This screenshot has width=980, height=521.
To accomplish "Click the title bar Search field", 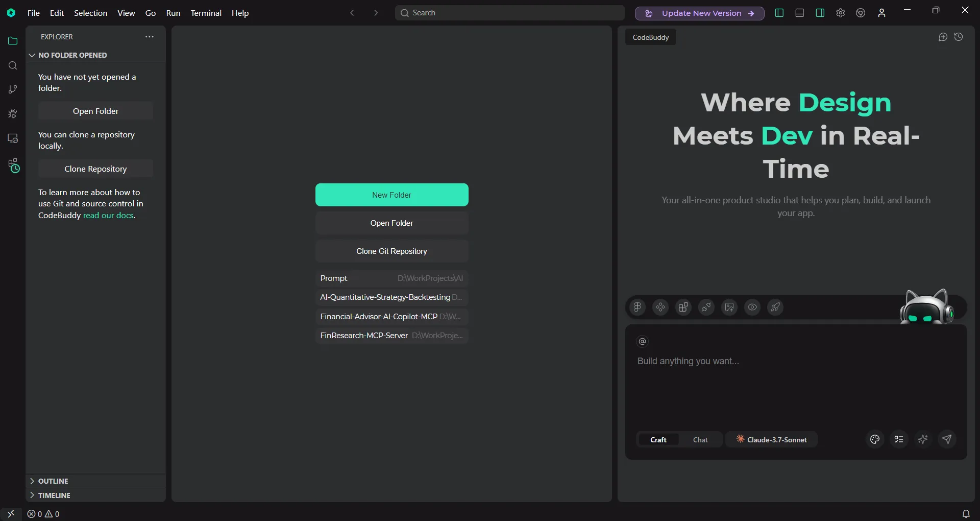I will pyautogui.click(x=509, y=13).
